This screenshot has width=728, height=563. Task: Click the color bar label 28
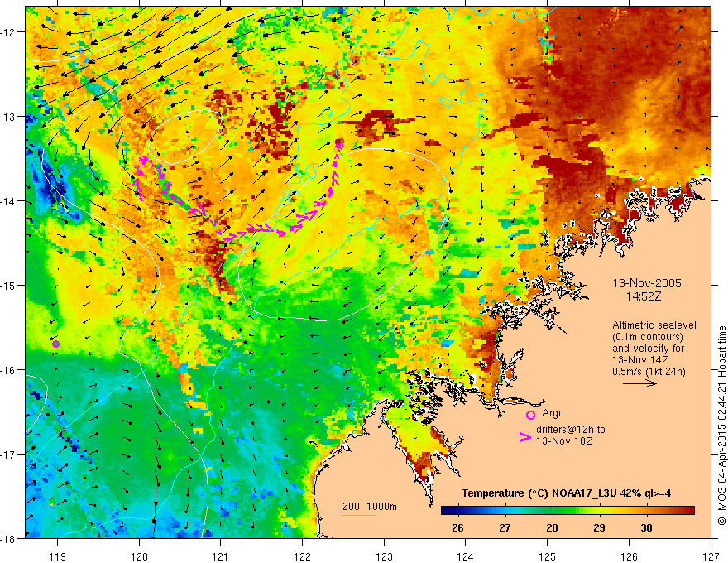552,527
